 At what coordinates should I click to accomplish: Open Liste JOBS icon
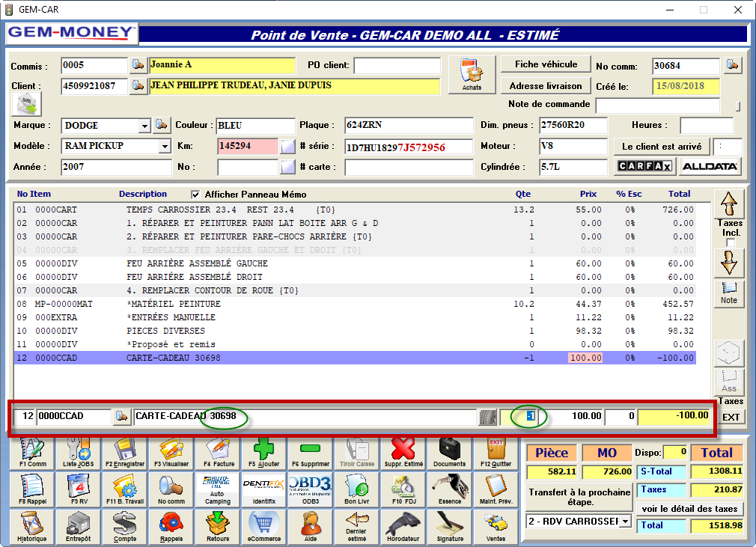pyautogui.click(x=78, y=453)
